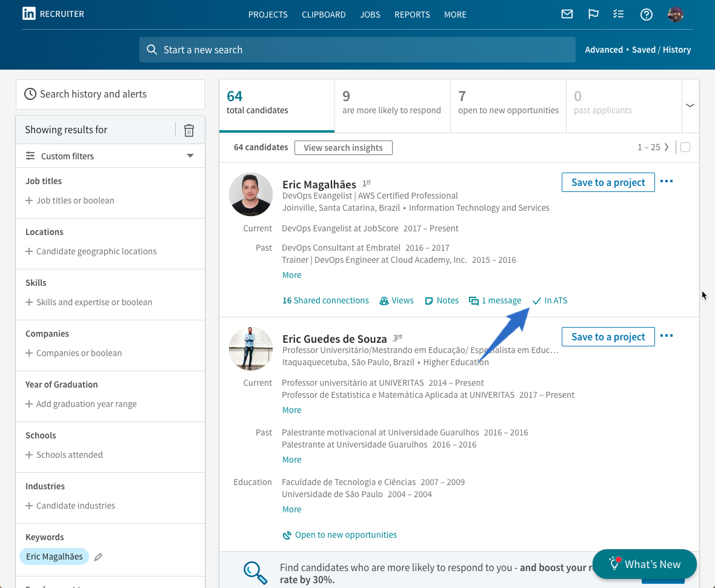Viewport: 715px width, 588px height.
Task: Open the JOBS menu
Action: 370,15
